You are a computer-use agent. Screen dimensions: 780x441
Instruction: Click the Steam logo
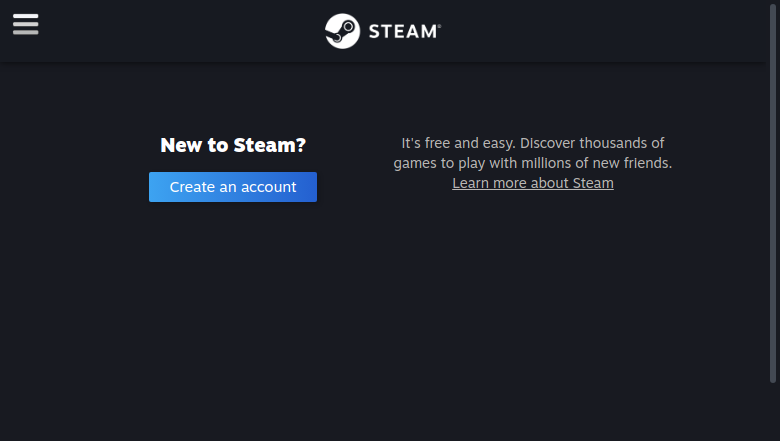tap(383, 31)
